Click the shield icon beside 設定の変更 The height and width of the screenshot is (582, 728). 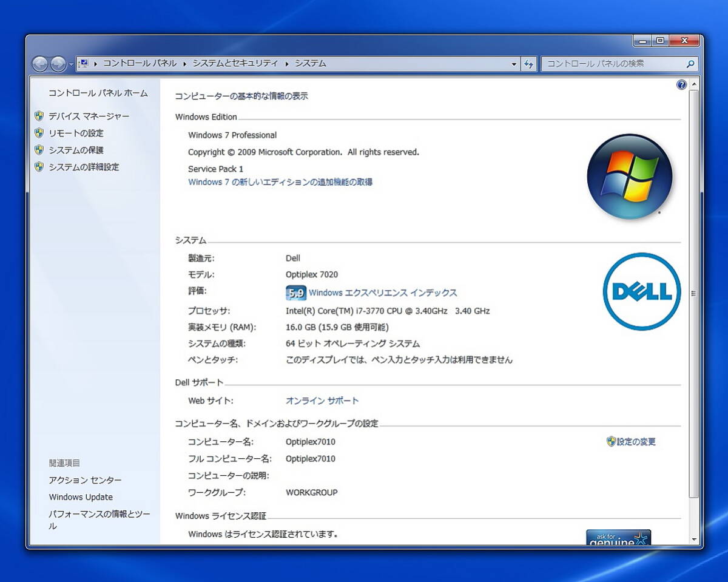pos(611,442)
